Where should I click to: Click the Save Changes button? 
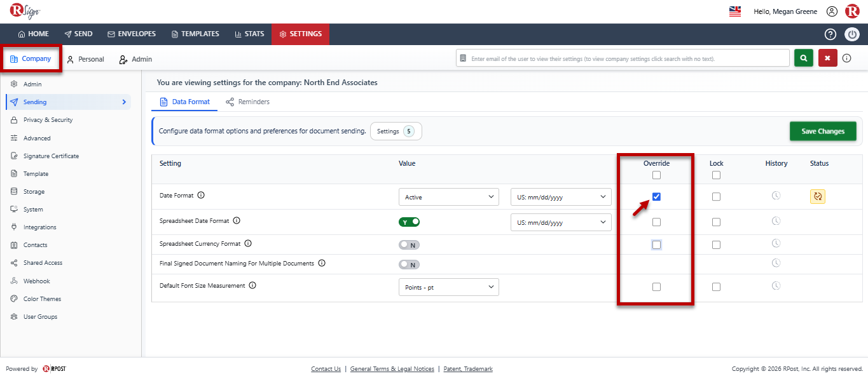[823, 131]
